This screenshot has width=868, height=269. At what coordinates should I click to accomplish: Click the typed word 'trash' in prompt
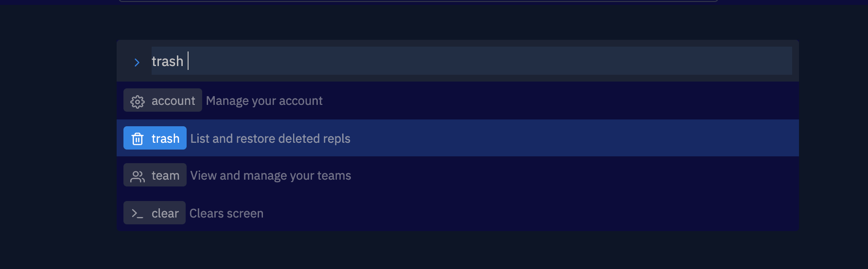pyautogui.click(x=168, y=62)
